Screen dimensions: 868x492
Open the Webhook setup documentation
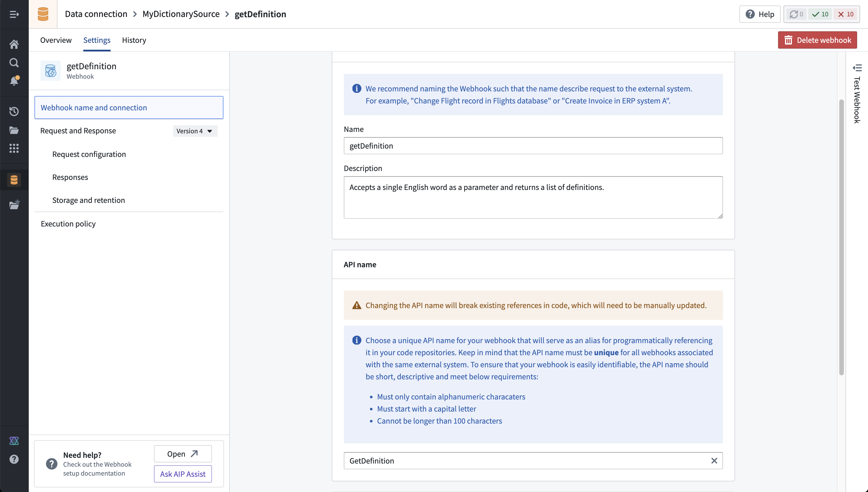click(183, 454)
